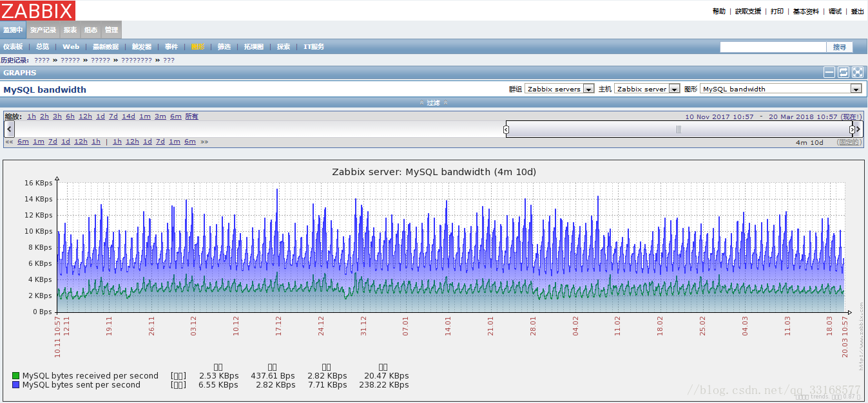Open the 总览 submenu item

click(43, 47)
